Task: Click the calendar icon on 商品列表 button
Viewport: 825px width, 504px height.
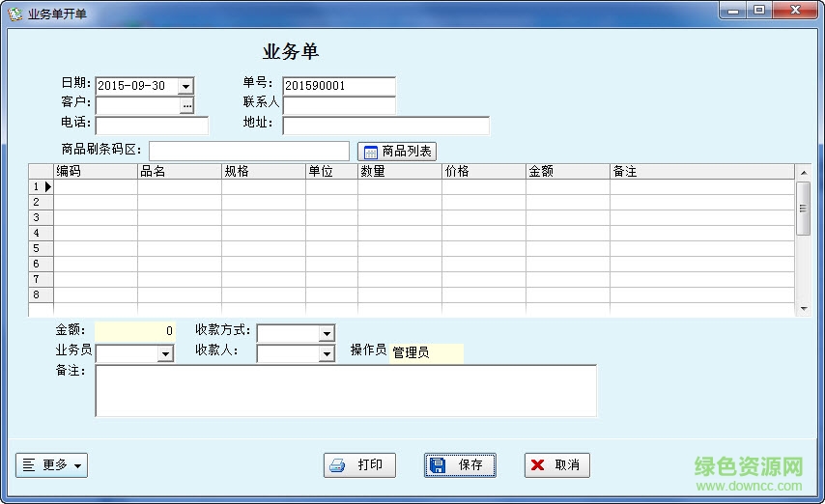Action: point(370,152)
